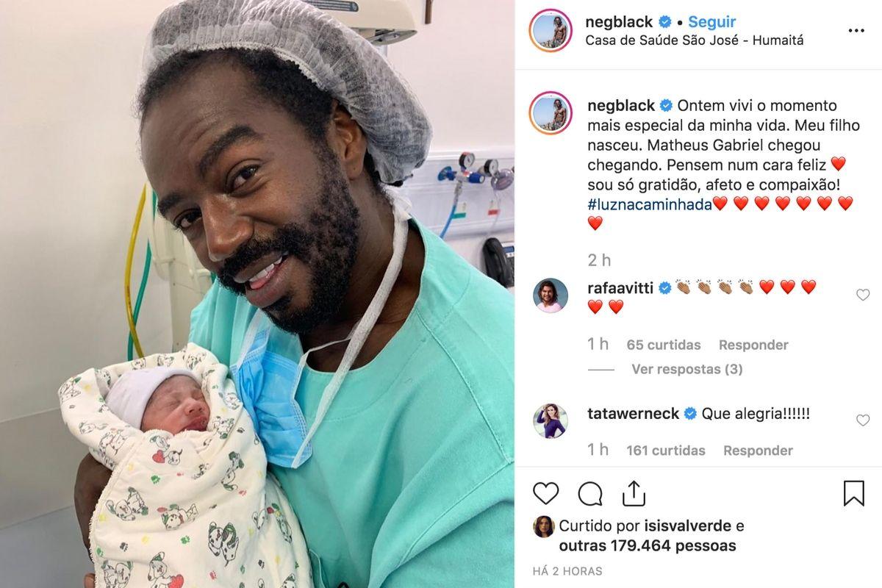The image size is (882, 588).
Task: Expand Ver respostas (3) replies
Action: click(686, 369)
